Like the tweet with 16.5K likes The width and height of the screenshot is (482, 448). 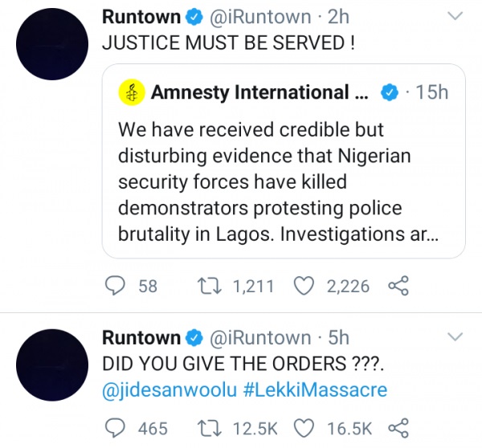(x=303, y=427)
